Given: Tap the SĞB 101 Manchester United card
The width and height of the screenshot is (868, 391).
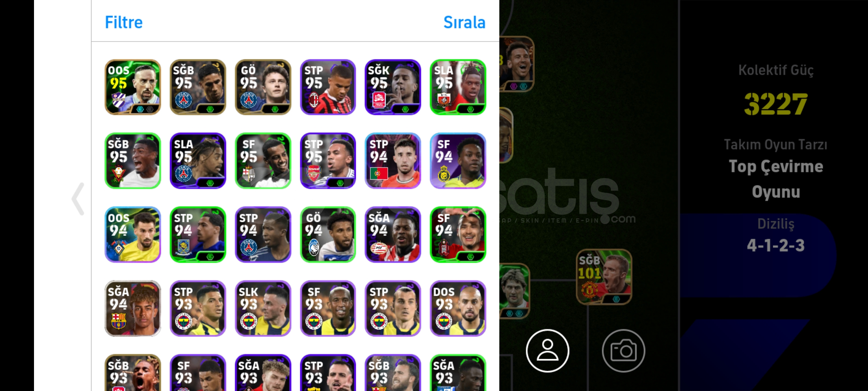Looking at the screenshot, I should [604, 277].
